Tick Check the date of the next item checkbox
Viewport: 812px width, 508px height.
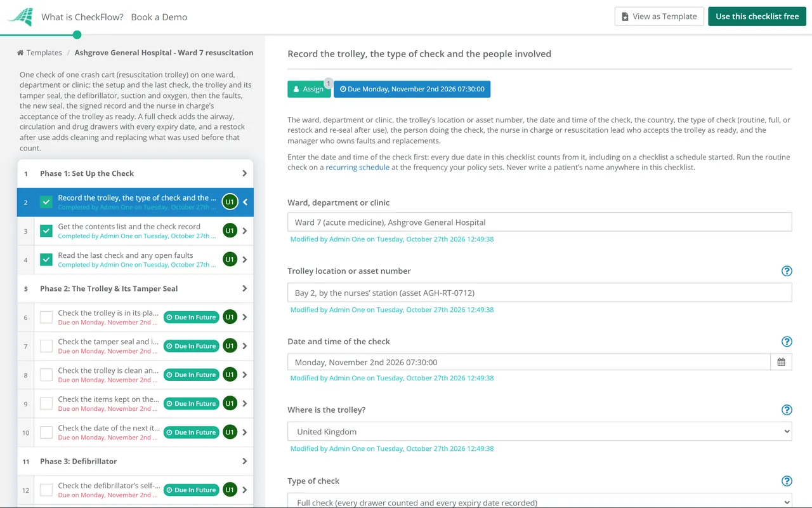[x=46, y=432]
